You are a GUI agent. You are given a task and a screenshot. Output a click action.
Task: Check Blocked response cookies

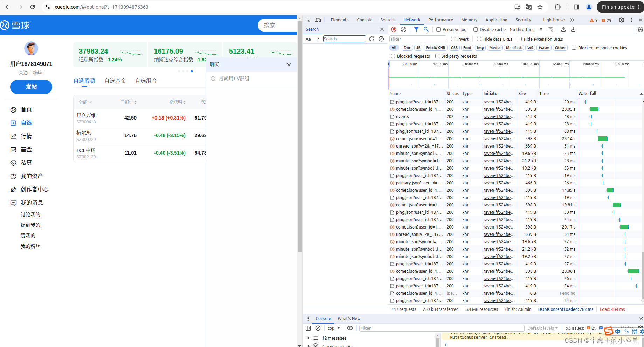pyautogui.click(x=574, y=48)
